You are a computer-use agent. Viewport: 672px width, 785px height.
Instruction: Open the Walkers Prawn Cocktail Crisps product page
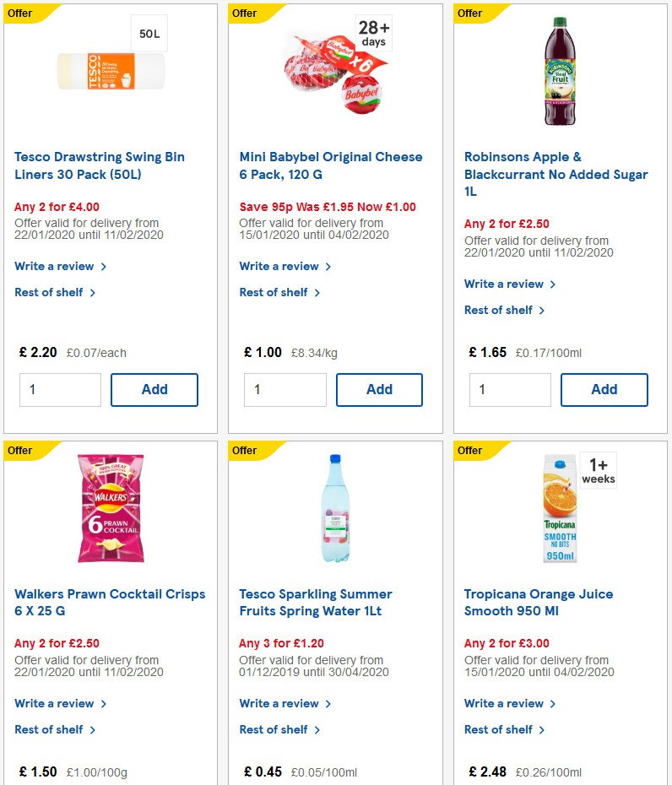coord(110,603)
